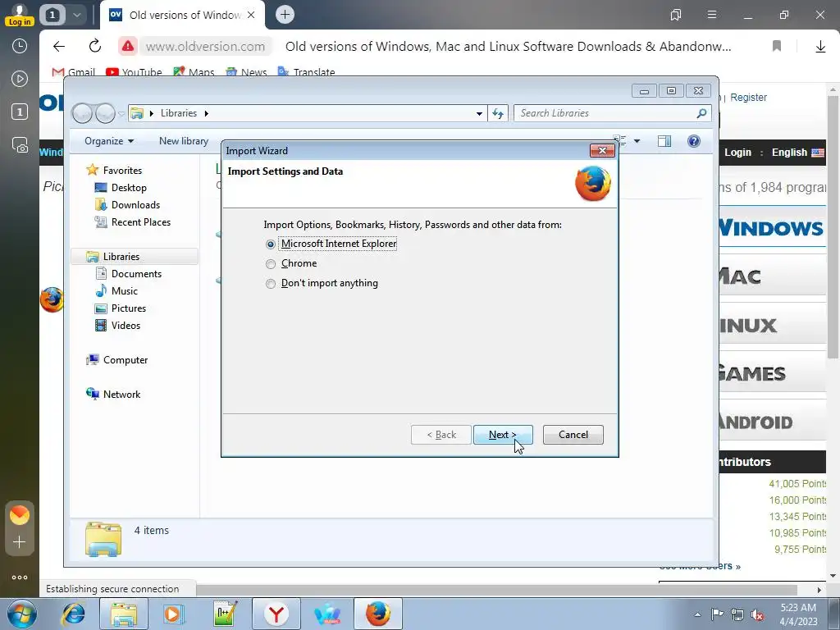Open the address bar history dropdown
This screenshot has width=840, height=630.
479,113
